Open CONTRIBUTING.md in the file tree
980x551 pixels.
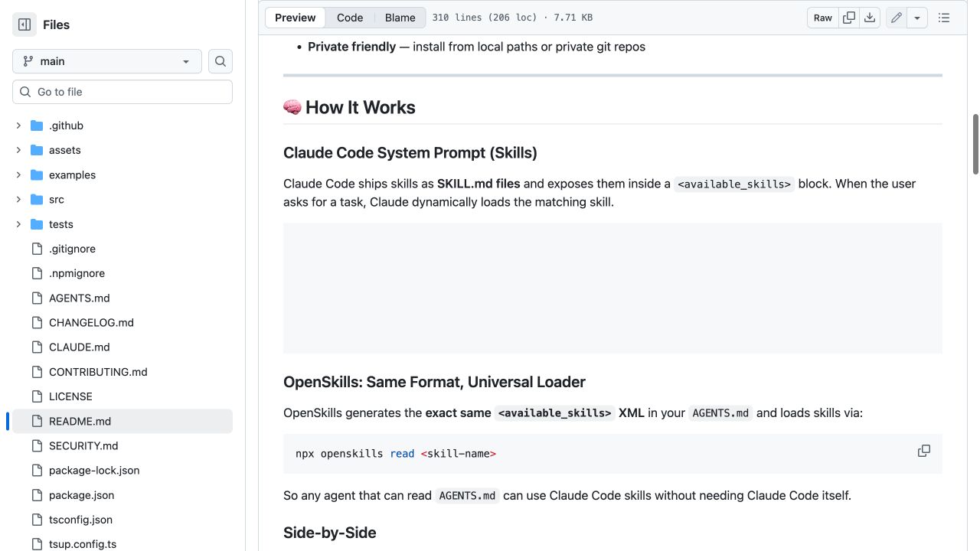point(98,372)
